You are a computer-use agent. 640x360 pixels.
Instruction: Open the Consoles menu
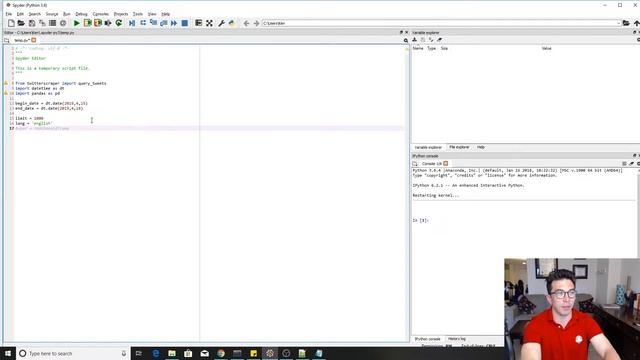(x=100, y=14)
